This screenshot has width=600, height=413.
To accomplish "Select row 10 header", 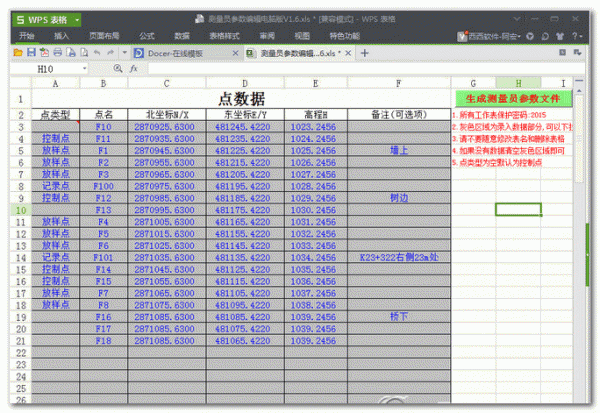I will tap(21, 210).
